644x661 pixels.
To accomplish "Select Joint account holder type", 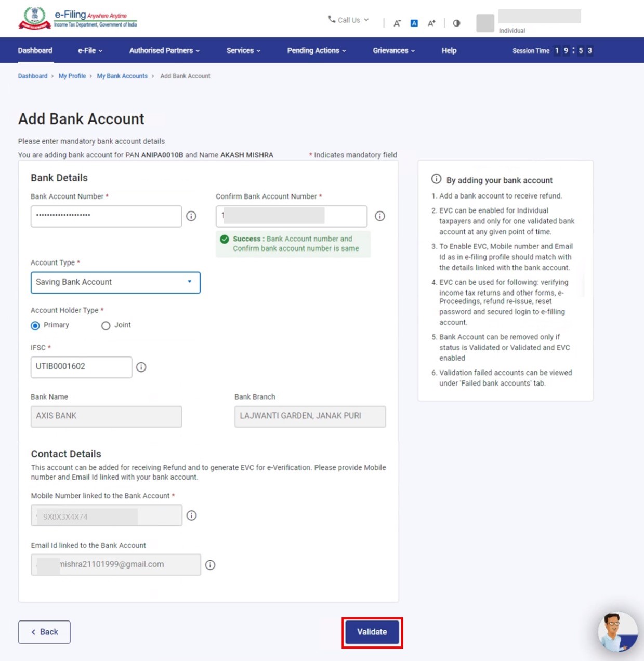I will 106,326.
